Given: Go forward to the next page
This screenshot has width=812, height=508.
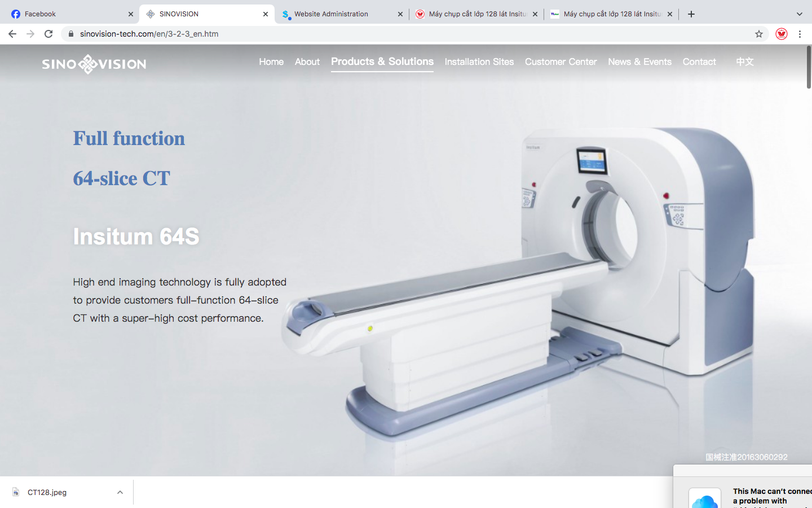Looking at the screenshot, I should [x=30, y=34].
